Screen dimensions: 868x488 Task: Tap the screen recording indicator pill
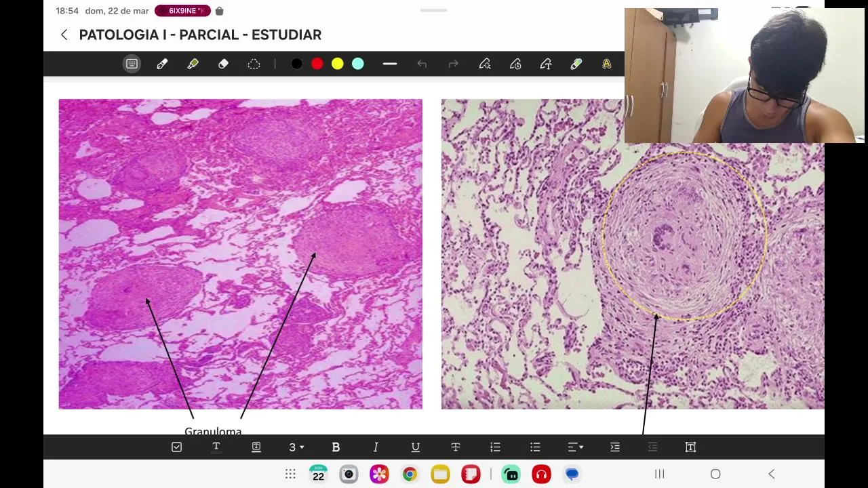[182, 11]
